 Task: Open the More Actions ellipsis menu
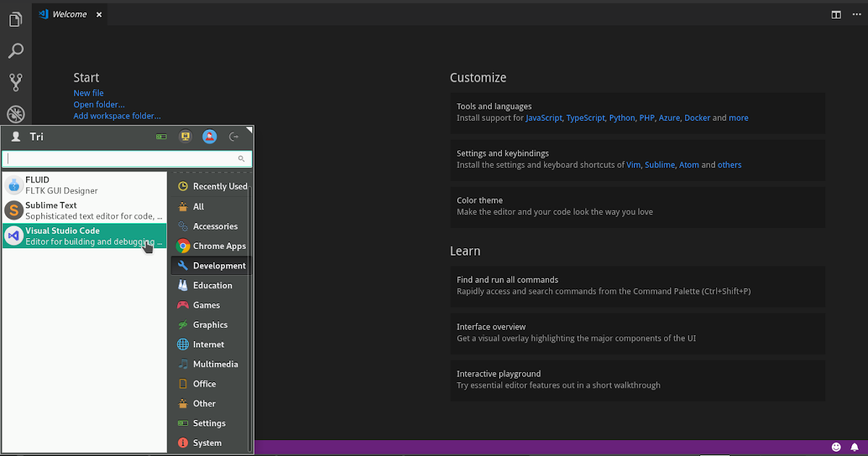coord(858,14)
